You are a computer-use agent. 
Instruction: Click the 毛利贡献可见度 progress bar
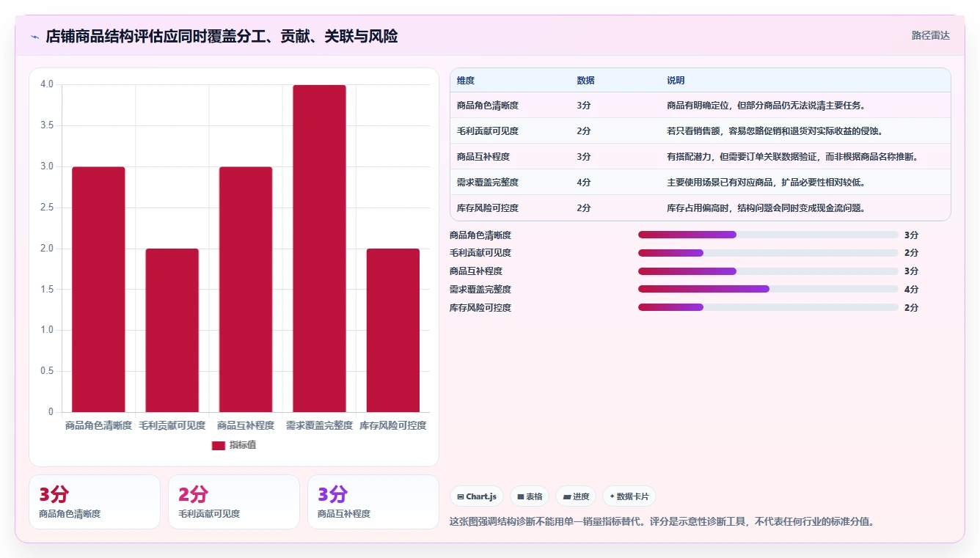tap(768, 253)
